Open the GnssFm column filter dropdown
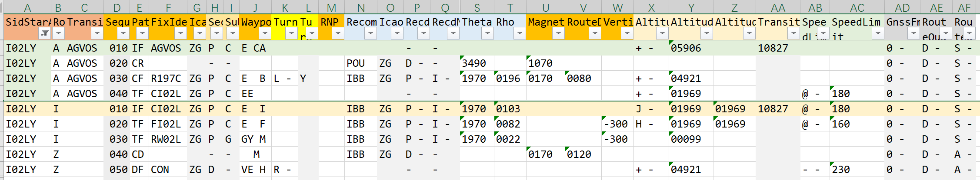Viewport: 980px width, 180px height. [x=913, y=33]
